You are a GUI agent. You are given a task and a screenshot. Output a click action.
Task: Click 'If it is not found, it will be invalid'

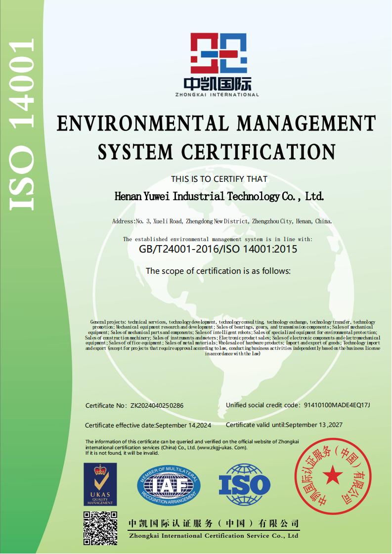click(122, 453)
